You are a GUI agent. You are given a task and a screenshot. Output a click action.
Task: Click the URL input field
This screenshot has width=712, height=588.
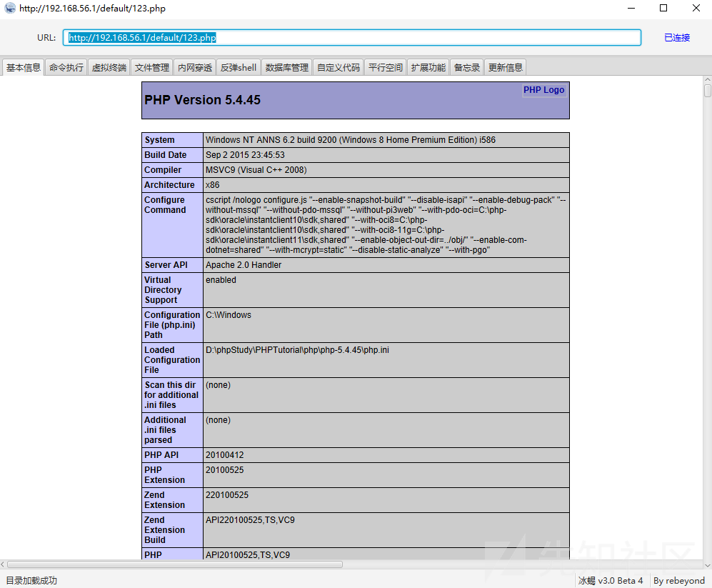352,38
